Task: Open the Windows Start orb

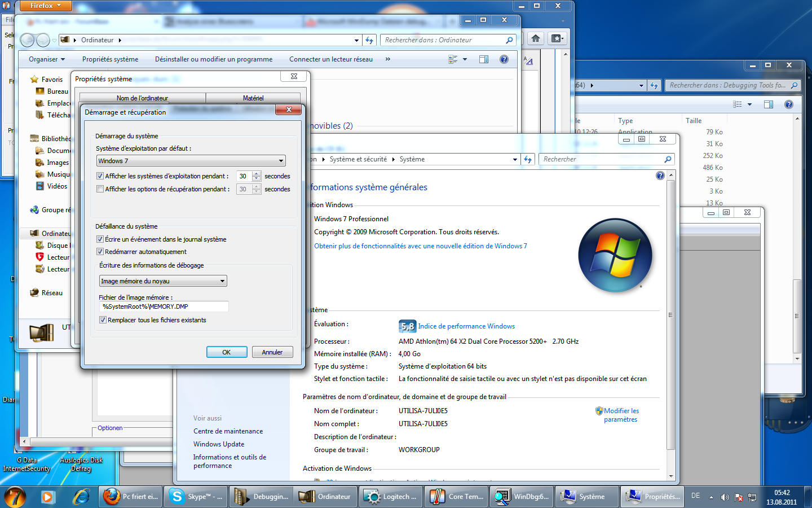Action: pos(15,497)
